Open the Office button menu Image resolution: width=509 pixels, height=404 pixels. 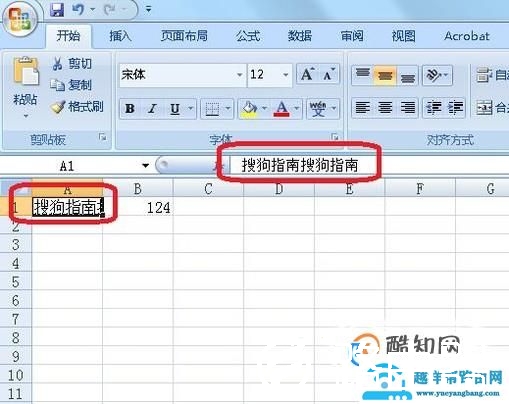(x=20, y=18)
